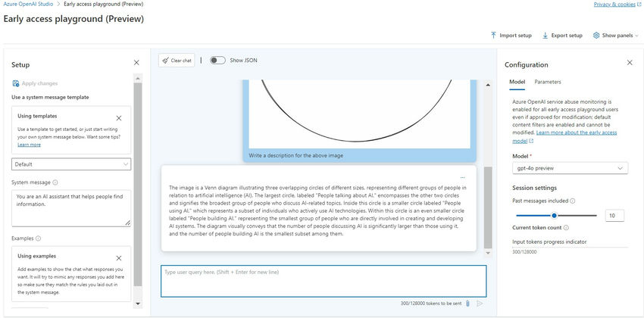644x318 pixels.
Task: Click the Past messages included slider handle
Action: 554,216
